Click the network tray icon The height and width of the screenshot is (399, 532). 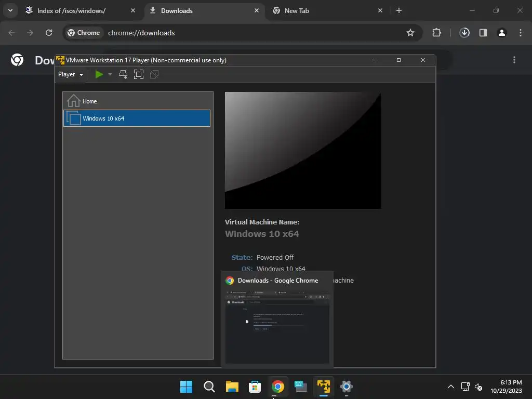click(x=465, y=387)
